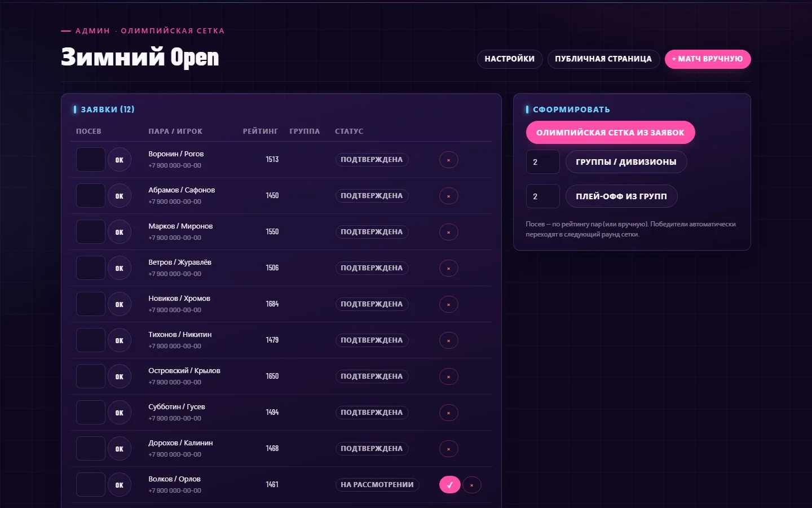The height and width of the screenshot is (508, 812).
Task: Click the x icon in the Ветров / Журавлёв row
Action: [449, 268]
